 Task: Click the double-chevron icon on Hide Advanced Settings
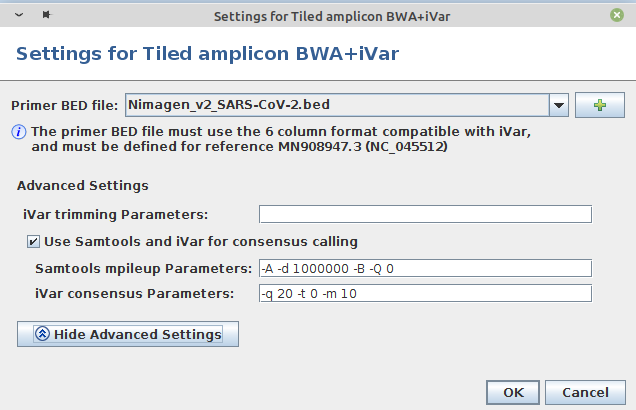click(x=42, y=334)
